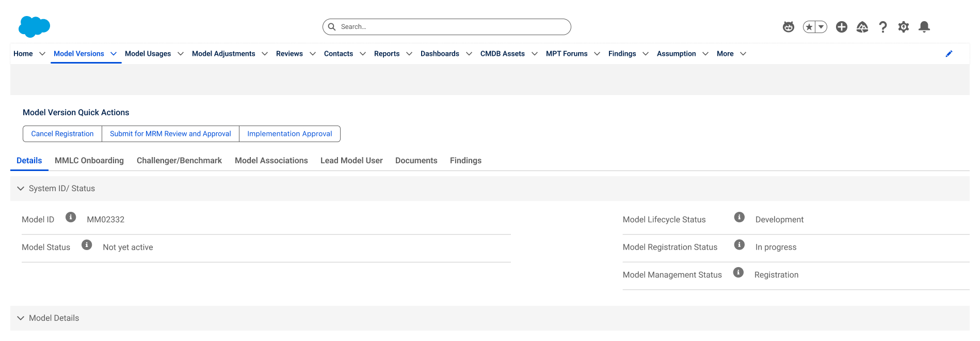
Task: Expand the Reviews dropdown chevron
Action: click(313, 54)
